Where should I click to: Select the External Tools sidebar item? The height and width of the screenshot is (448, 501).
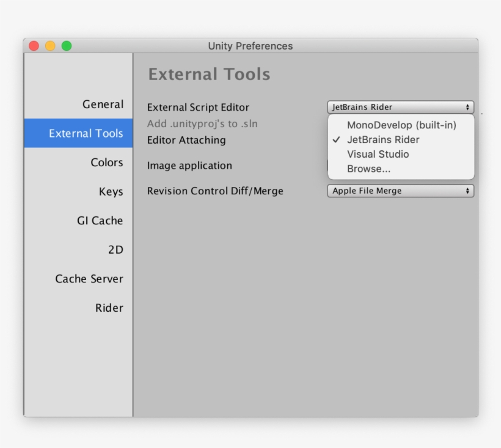tap(78, 133)
